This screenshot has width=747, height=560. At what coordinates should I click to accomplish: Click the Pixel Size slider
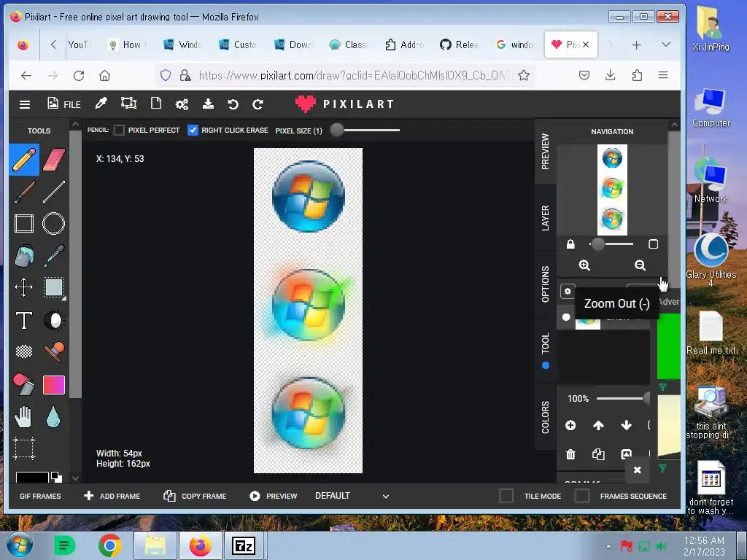coord(365,130)
